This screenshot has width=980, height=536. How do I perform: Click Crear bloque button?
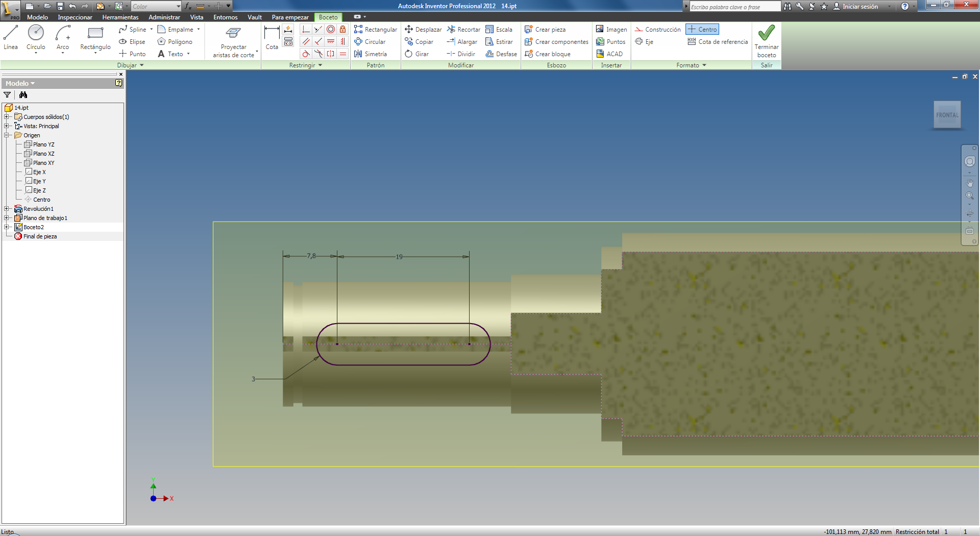(x=548, y=54)
